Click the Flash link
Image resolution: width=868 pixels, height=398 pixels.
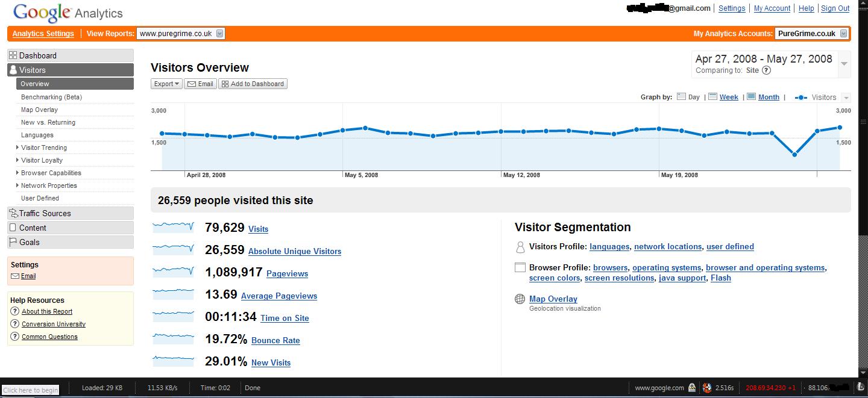(721, 278)
